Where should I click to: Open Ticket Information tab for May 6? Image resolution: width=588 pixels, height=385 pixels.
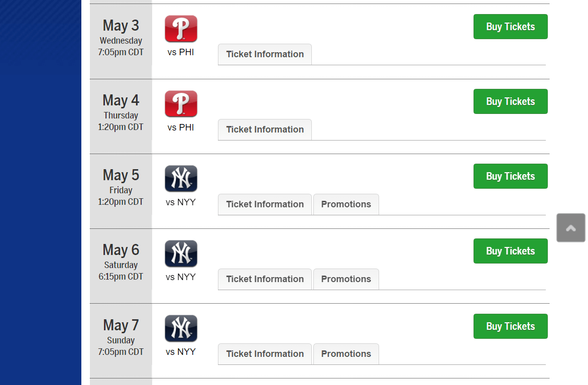265,279
